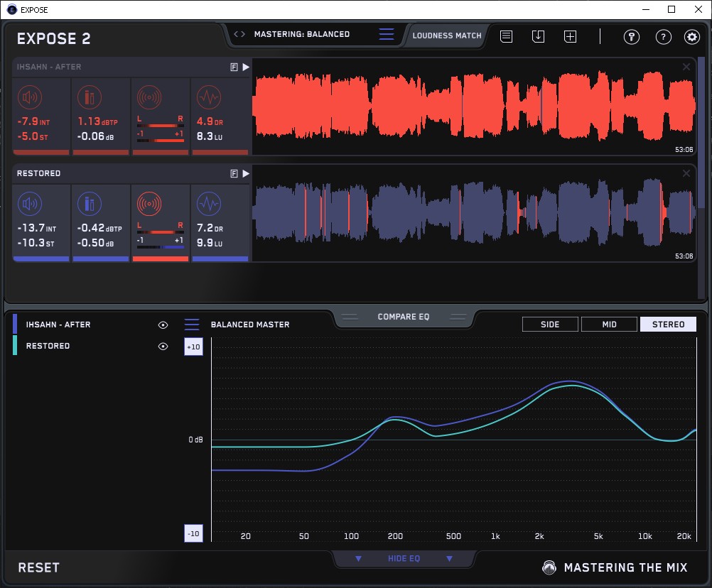Switch to the SIDE EQ view
This screenshot has width=712, height=588.
coord(550,325)
